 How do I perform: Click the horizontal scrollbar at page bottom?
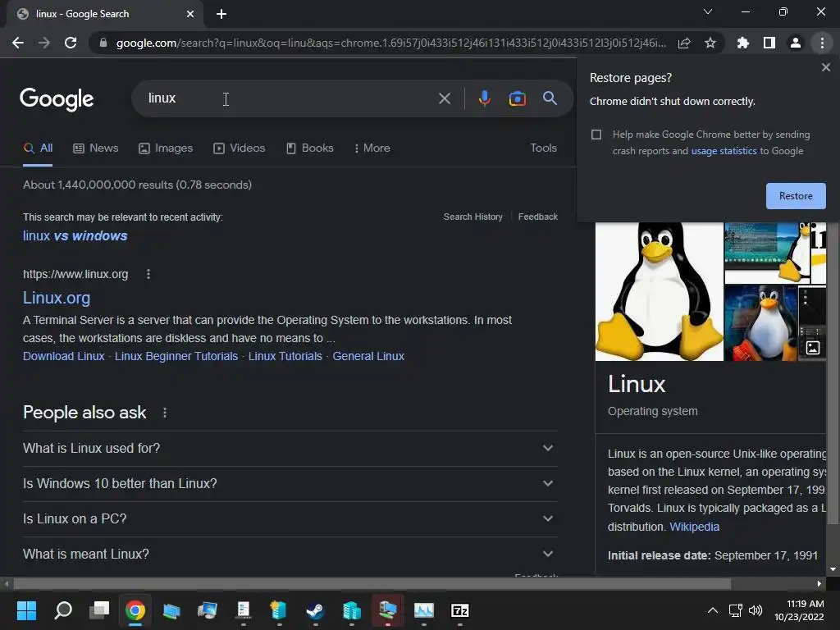pos(372,583)
